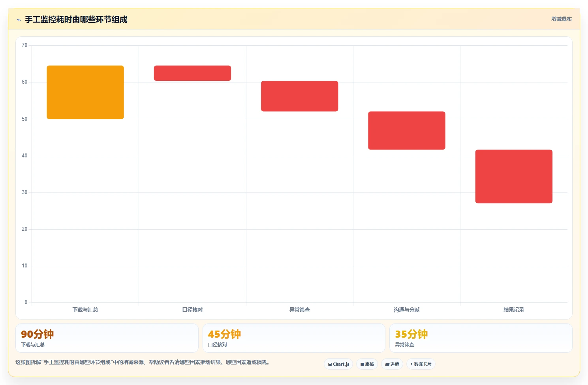Click x-axis label 口径核对

(192, 310)
